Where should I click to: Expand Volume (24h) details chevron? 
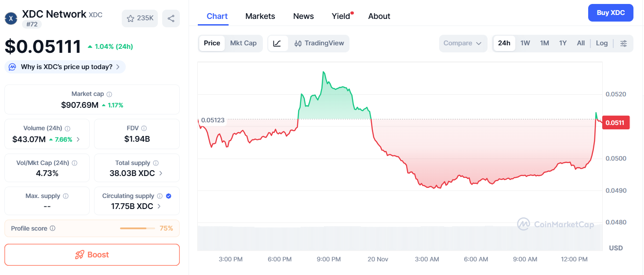tap(78, 139)
